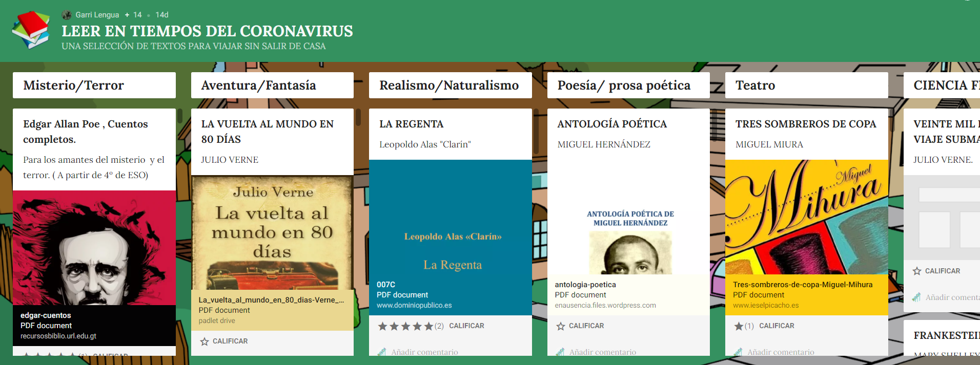
Task: Open the edgar-cuentos PDF thumbnail
Action: (94, 248)
